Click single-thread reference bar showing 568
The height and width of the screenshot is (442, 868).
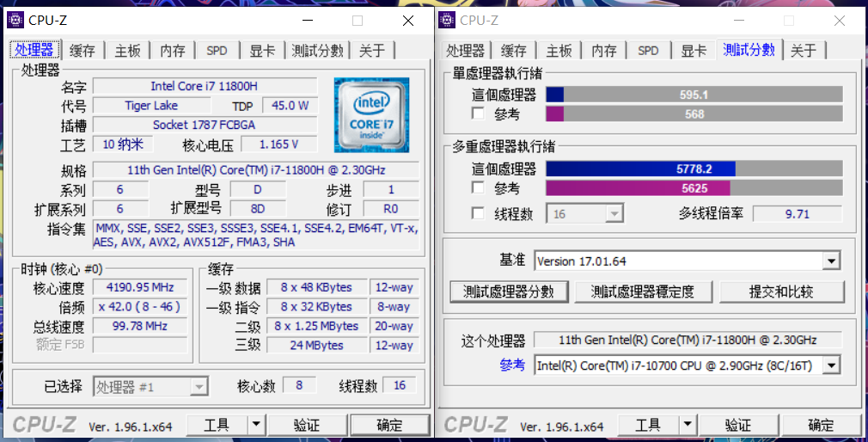[x=694, y=114]
